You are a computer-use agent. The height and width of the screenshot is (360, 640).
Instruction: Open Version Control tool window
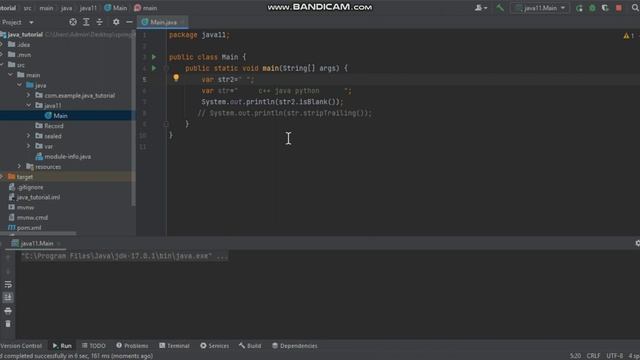click(21, 346)
